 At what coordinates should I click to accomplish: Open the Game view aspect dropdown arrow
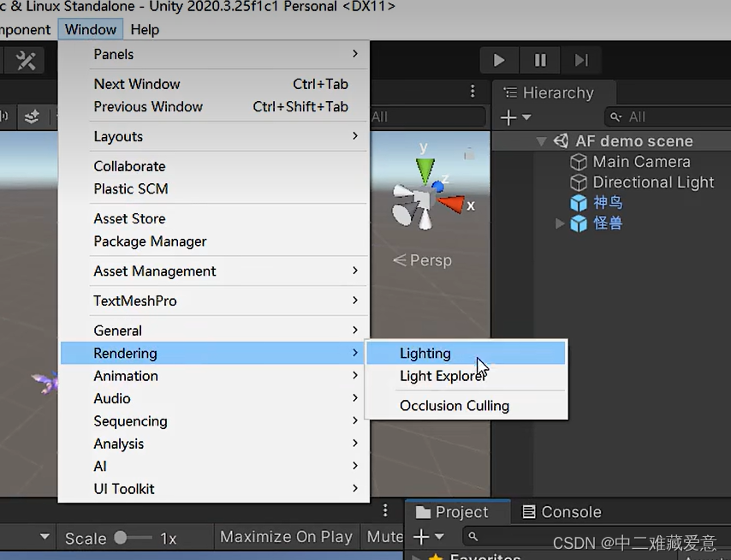[45, 537]
